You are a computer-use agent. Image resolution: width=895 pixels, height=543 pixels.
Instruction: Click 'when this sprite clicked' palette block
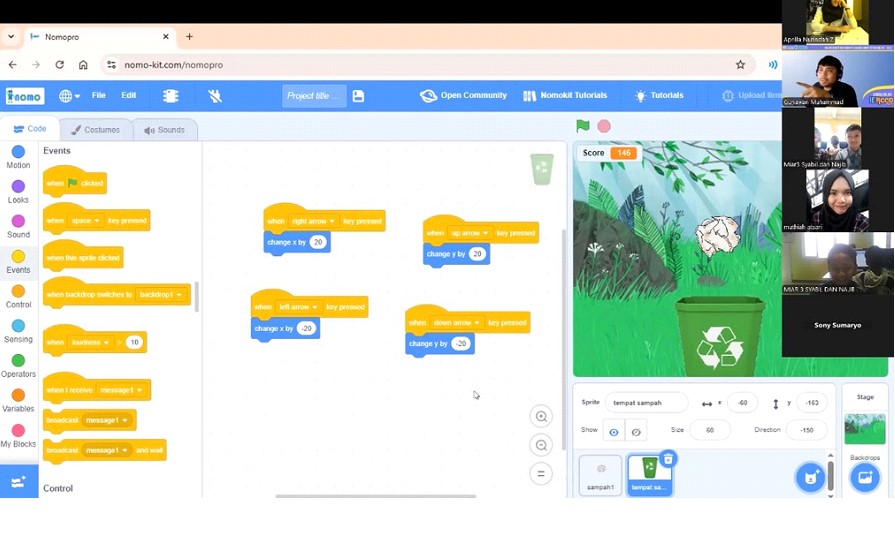pyautogui.click(x=83, y=257)
